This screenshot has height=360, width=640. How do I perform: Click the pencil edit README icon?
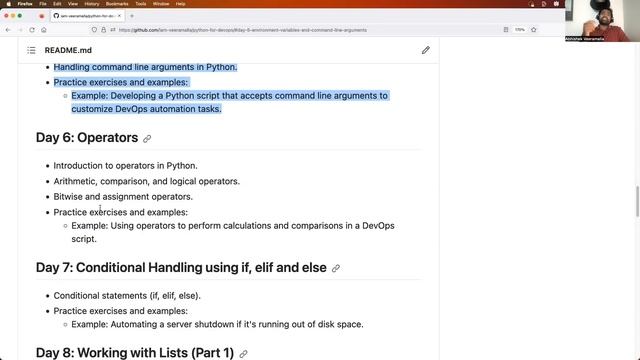point(426,50)
